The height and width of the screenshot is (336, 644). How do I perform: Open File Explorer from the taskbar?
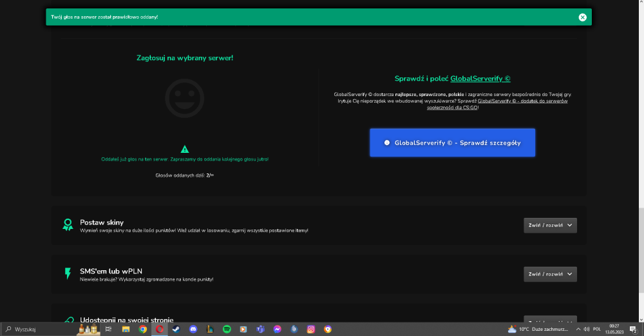(x=126, y=329)
